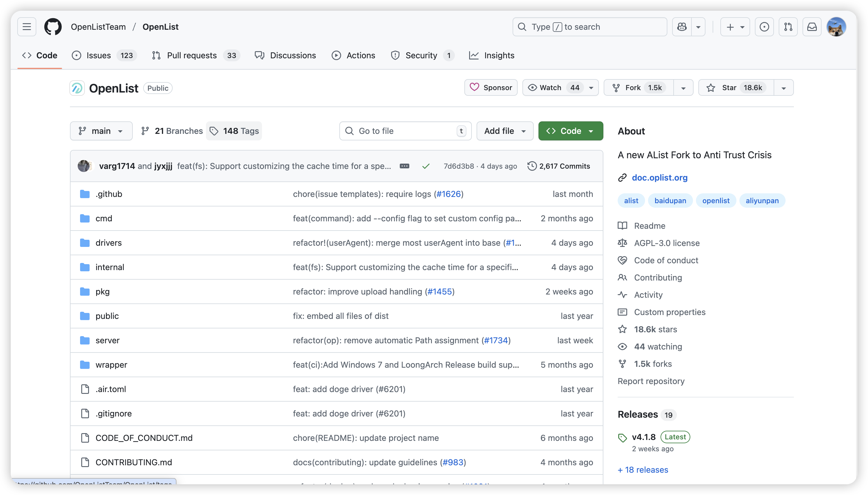868x495 pixels.
Task: Click the green commit status checkmark
Action: coord(426,166)
